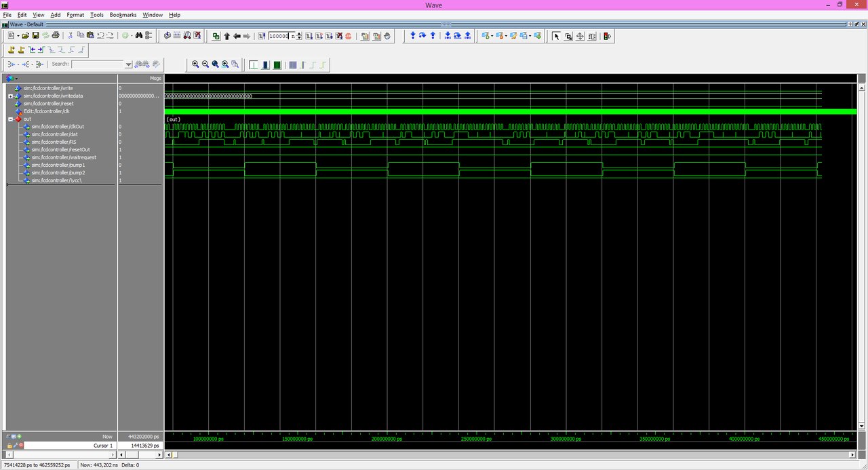The width and height of the screenshot is (868, 470).
Task: Click the Print icon
Action: pos(56,36)
